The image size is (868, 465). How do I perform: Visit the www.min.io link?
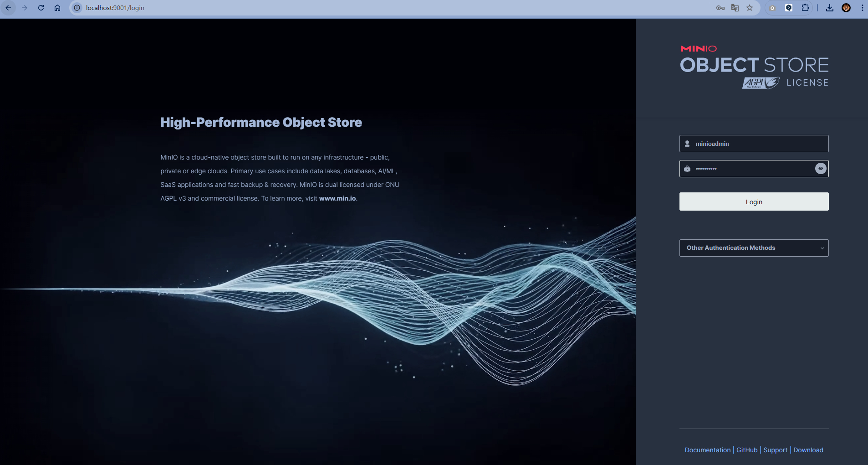(x=337, y=198)
